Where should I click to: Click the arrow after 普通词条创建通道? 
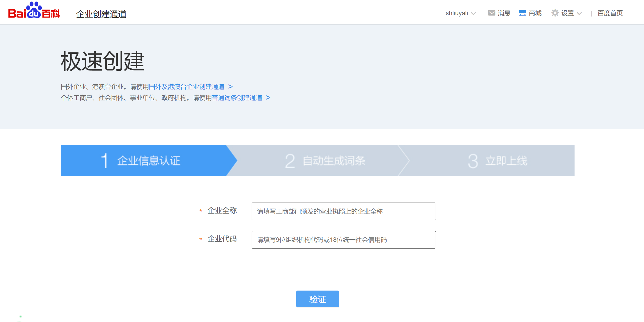(268, 97)
